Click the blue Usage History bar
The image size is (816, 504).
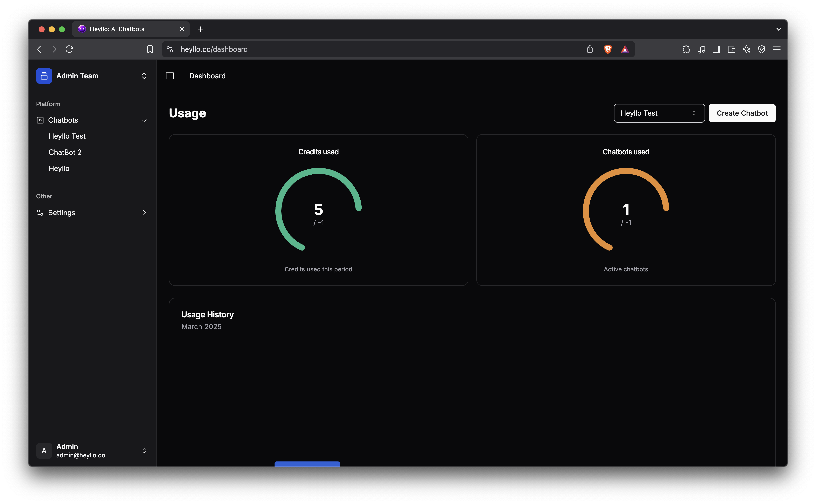(307, 464)
